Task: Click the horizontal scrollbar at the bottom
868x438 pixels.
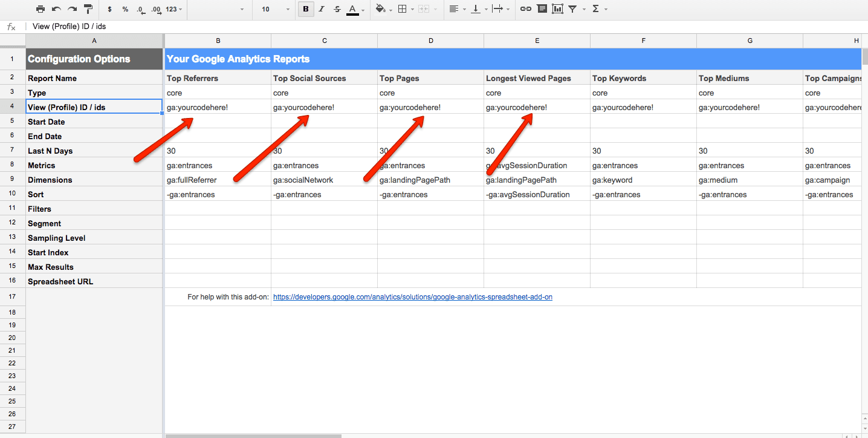Action: [x=253, y=436]
